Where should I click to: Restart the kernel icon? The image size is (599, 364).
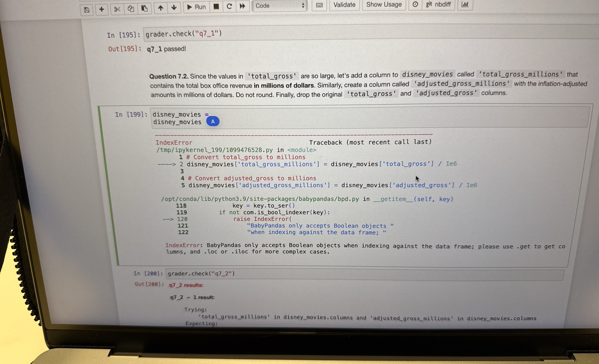point(229,6)
